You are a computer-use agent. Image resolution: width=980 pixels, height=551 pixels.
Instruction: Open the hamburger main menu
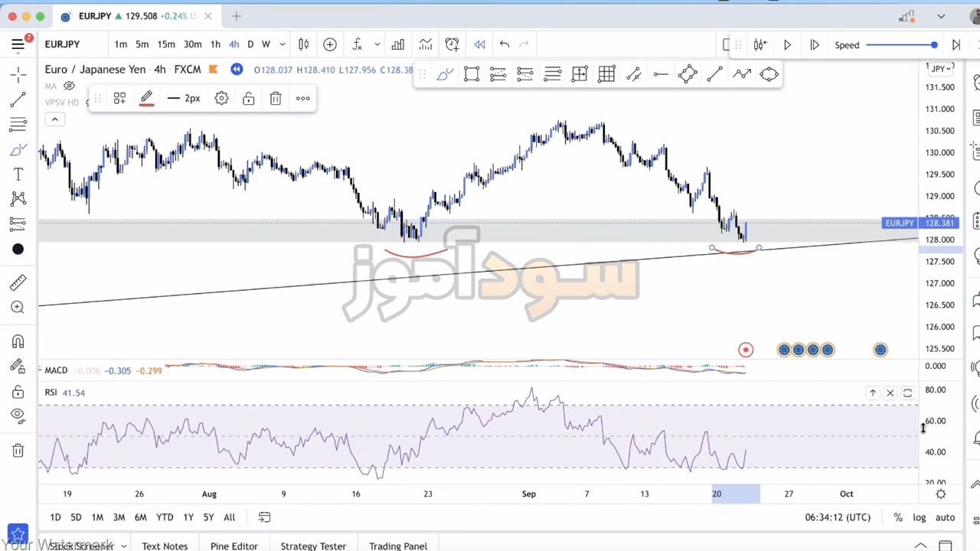pyautogui.click(x=18, y=44)
